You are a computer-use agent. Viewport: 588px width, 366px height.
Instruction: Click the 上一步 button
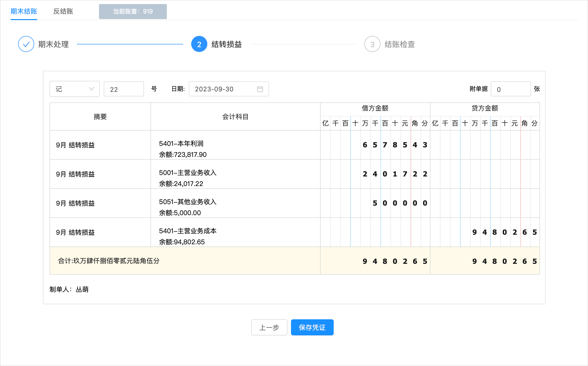(269, 327)
